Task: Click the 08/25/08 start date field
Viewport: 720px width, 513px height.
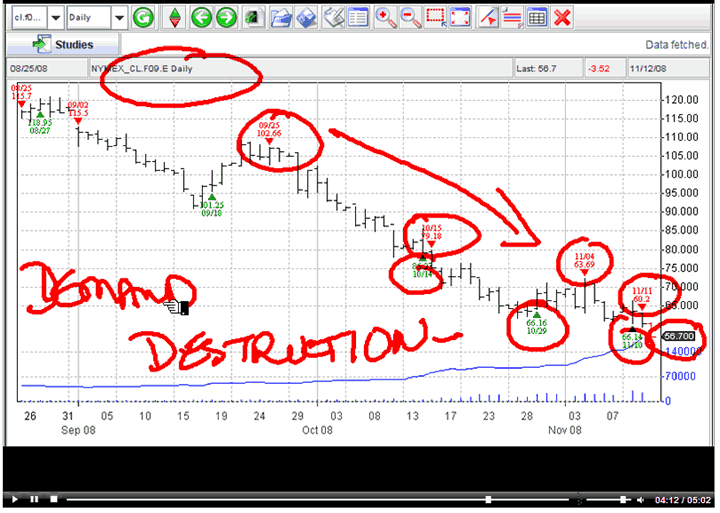Action: click(x=47, y=69)
